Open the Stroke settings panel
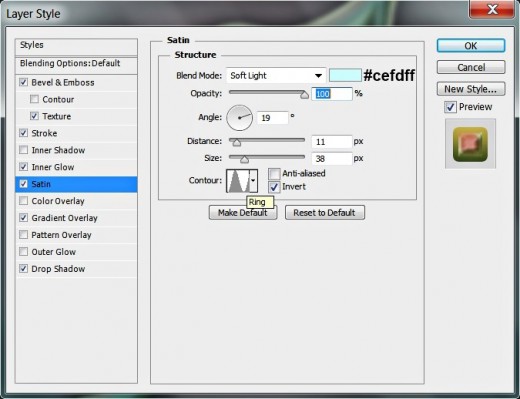 [44, 133]
